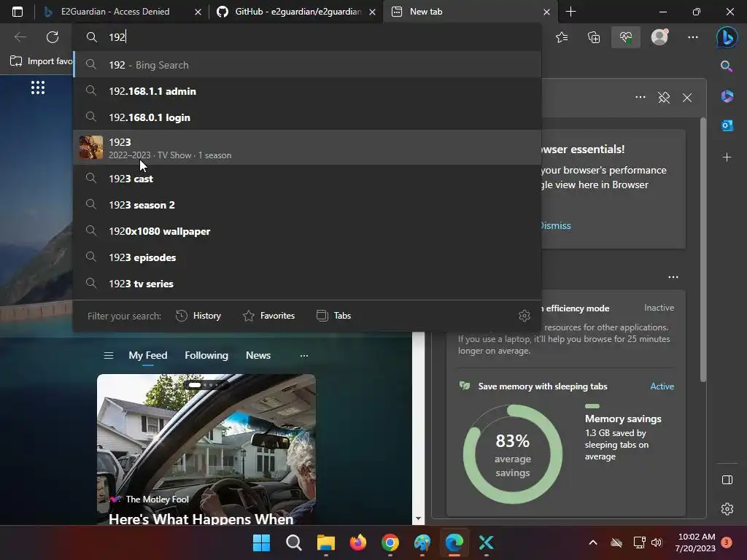Open Edge Settings and more menu
Image resolution: width=747 pixels, height=560 pixels.
pyautogui.click(x=693, y=37)
